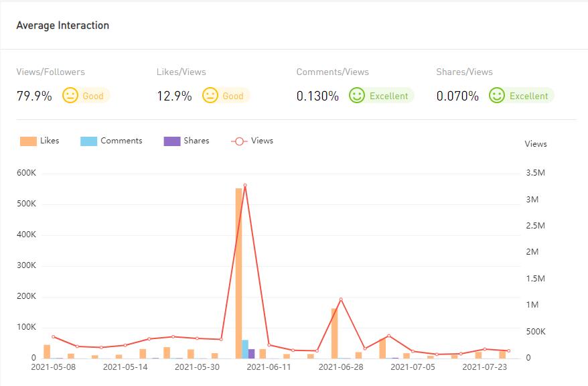This screenshot has width=588, height=386.
Task: Click the Excellent badge for Comments/Views
Action: 388,96
